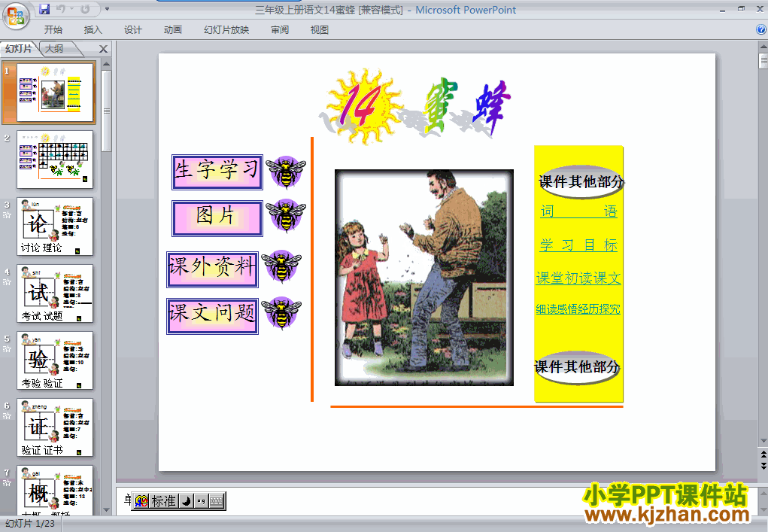Click the 幻灯片 1/23 status bar indicator
The height and width of the screenshot is (532, 768).
[x=30, y=524]
